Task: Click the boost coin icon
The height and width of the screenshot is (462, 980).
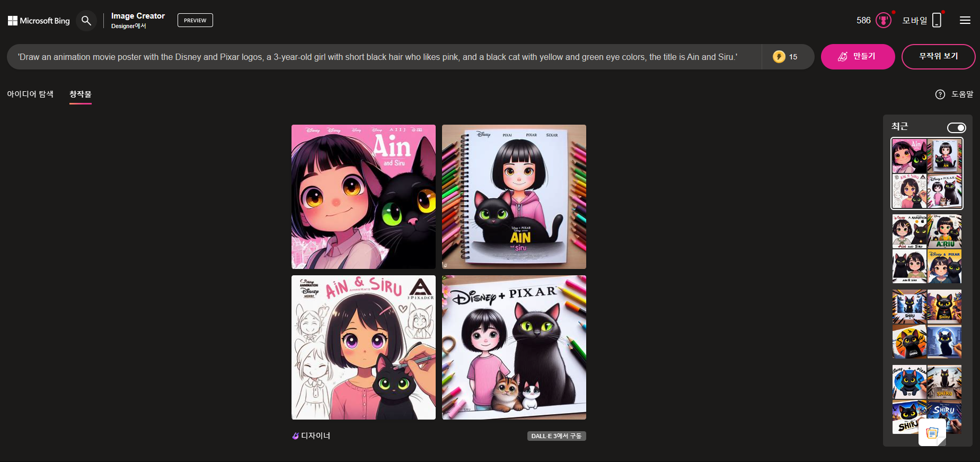Action: [x=779, y=57]
